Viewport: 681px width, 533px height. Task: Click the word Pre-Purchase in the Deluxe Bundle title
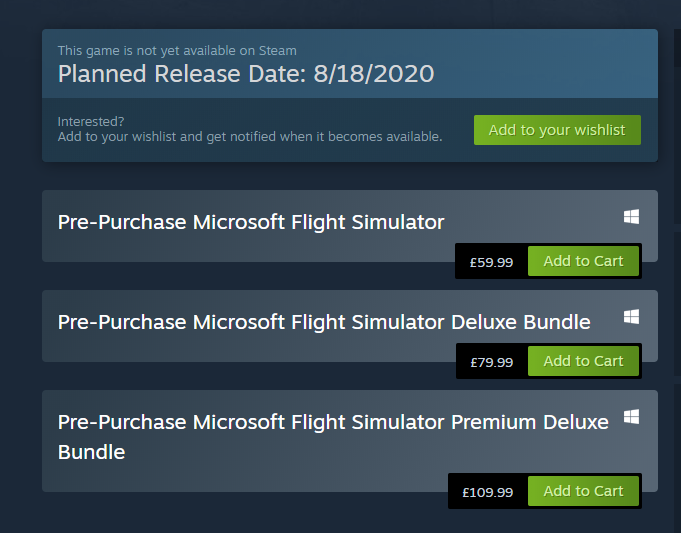tap(122, 322)
